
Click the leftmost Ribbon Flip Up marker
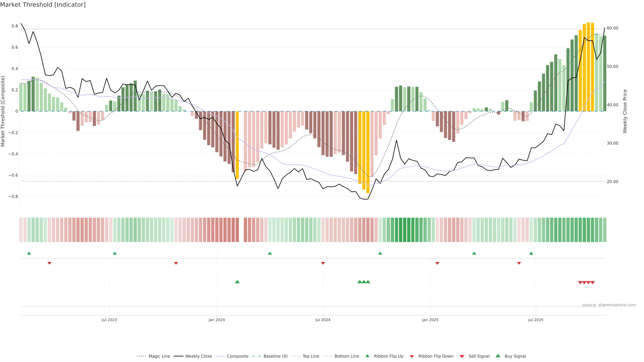tap(29, 253)
